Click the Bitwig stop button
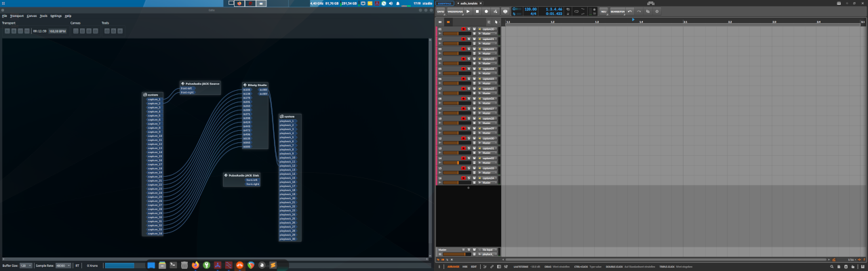This screenshot has height=271, width=868. point(477,12)
